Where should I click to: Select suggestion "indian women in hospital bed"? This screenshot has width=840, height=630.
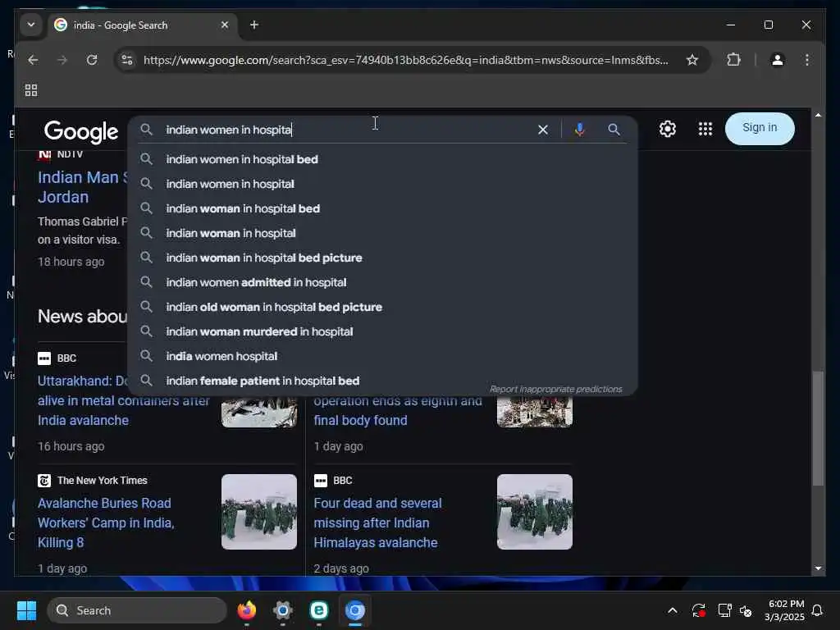pos(382,159)
